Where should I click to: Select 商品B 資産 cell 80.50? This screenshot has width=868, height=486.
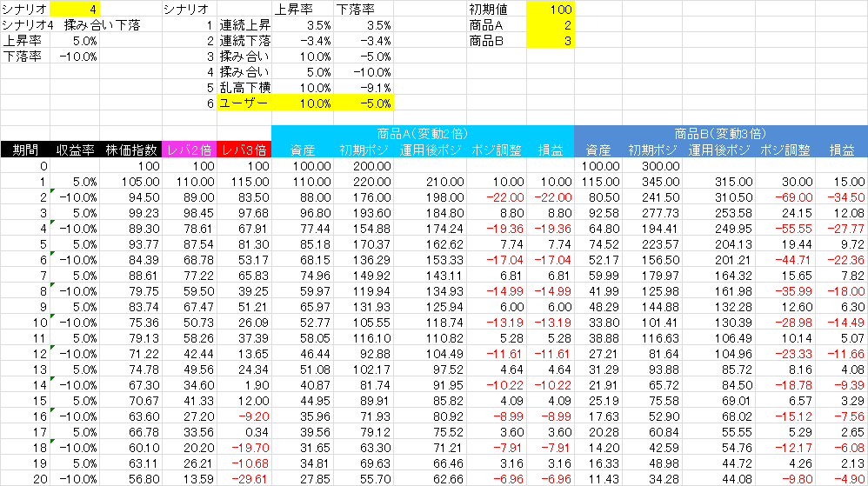598,197
